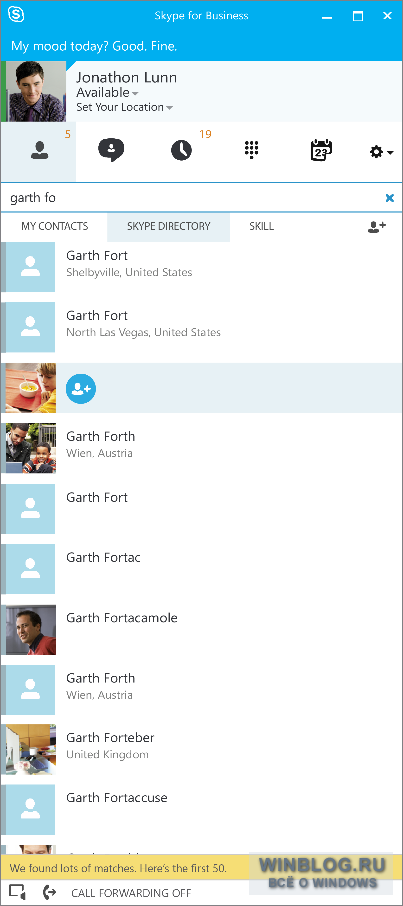The image size is (403, 906).
Task: Expand the Set Your Location dropdown
Action: point(169,108)
